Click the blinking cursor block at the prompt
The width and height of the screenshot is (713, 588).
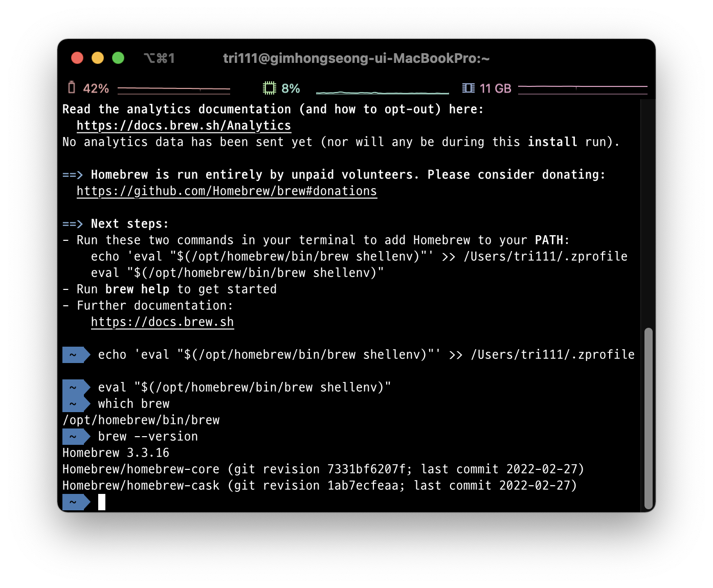click(102, 502)
